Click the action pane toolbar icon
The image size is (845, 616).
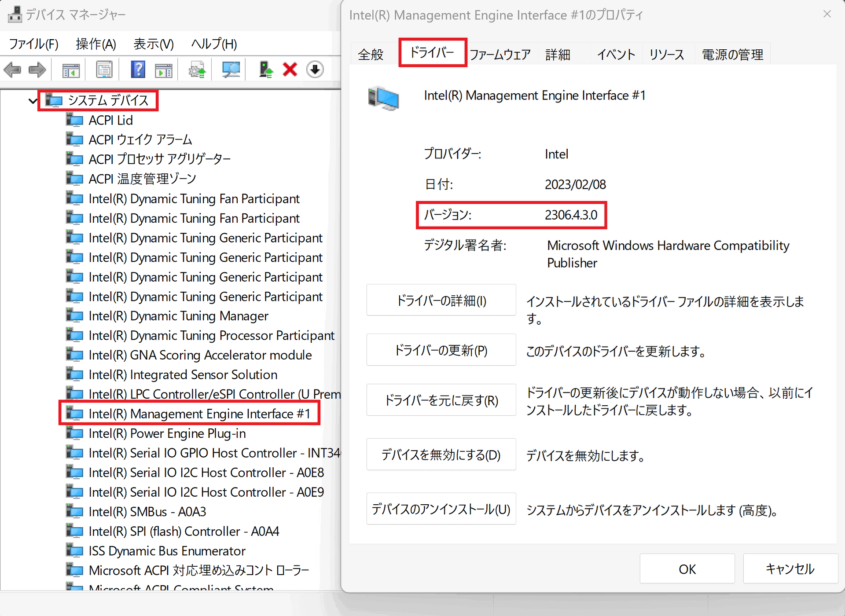(x=163, y=70)
